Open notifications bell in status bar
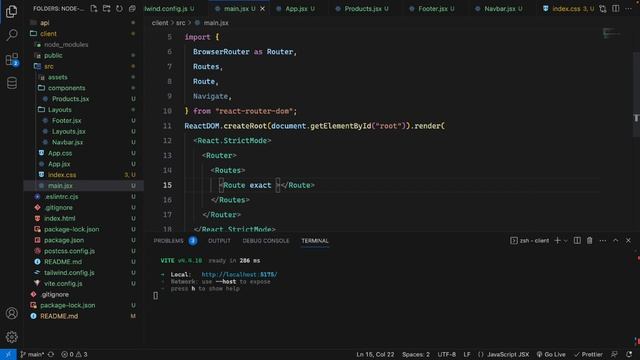This screenshot has height=360, width=640. (629, 354)
